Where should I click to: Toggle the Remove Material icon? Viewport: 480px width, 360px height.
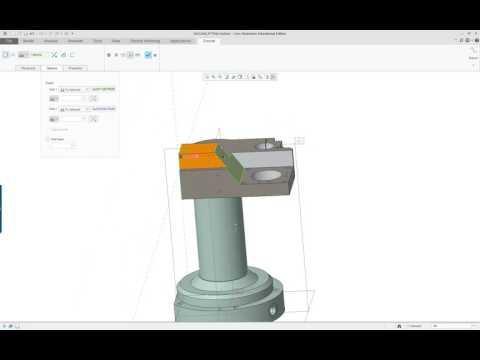click(64, 55)
